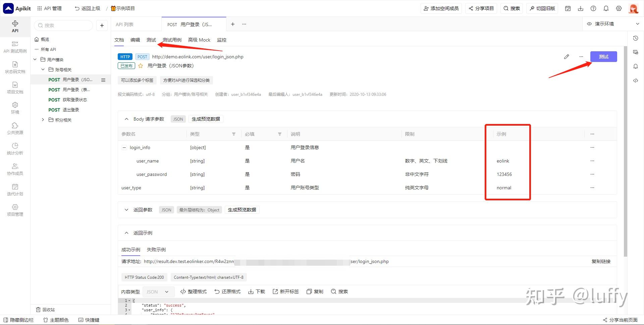Open 统计分析 in sidebar

point(15,149)
